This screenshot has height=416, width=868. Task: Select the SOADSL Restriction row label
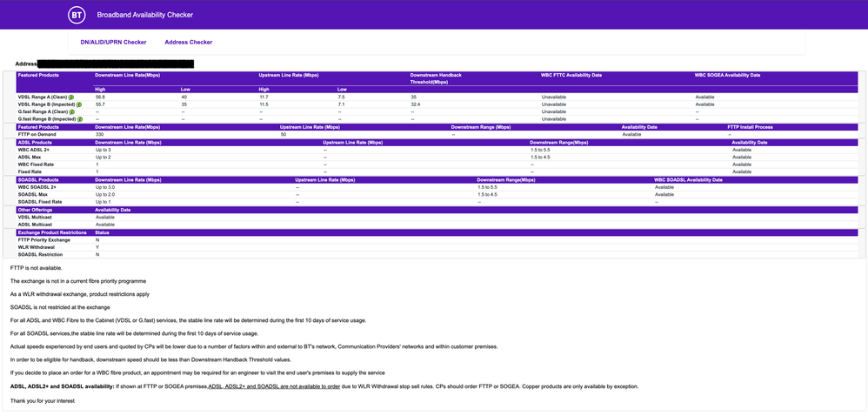(x=40, y=255)
